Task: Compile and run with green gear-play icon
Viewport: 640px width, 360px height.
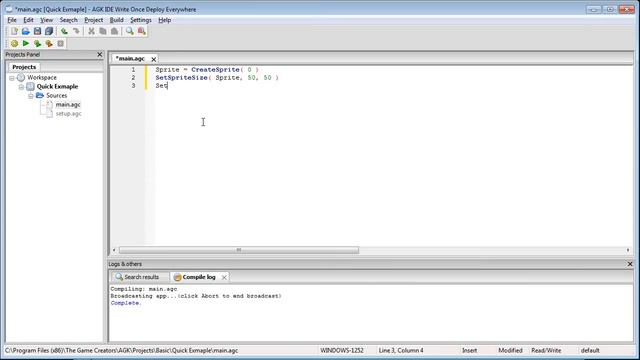Action: tap(37, 43)
